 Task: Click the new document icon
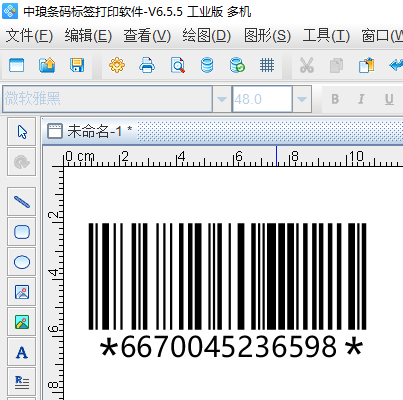point(17,65)
